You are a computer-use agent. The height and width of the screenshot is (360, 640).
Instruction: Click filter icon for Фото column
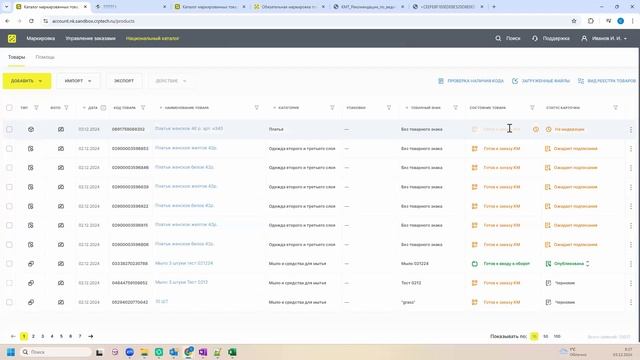tap(66, 108)
